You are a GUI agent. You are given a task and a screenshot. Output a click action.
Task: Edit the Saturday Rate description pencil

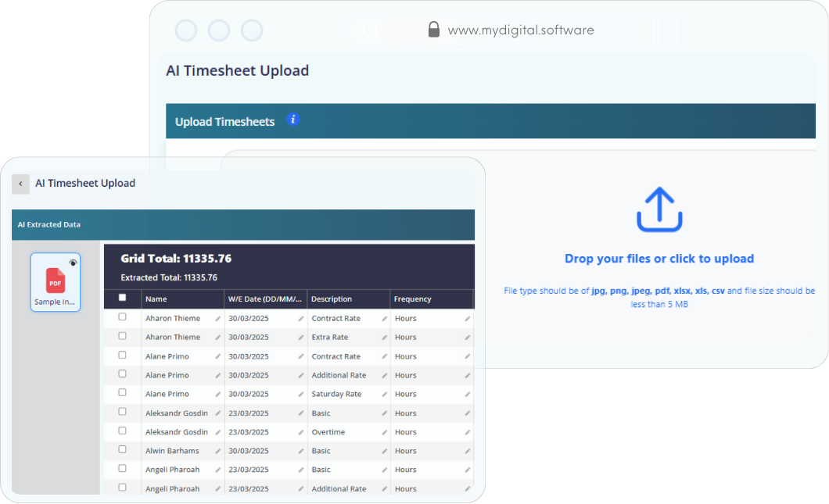point(384,395)
